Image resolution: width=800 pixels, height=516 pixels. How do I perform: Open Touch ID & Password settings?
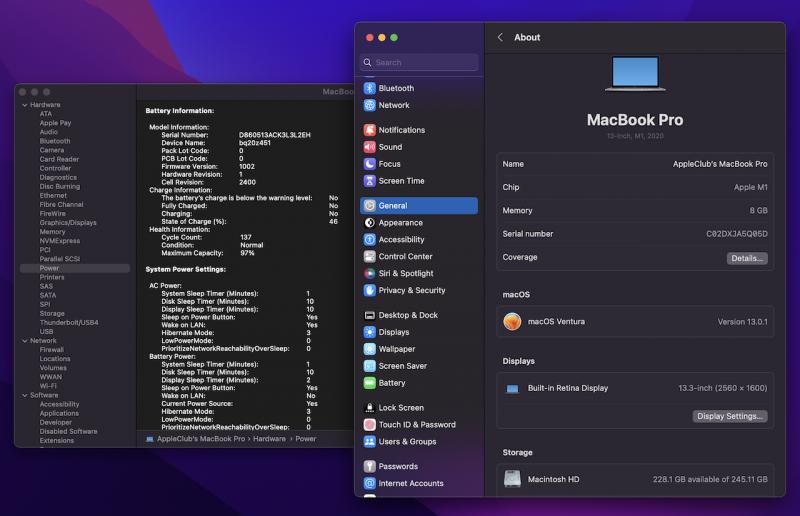416,424
